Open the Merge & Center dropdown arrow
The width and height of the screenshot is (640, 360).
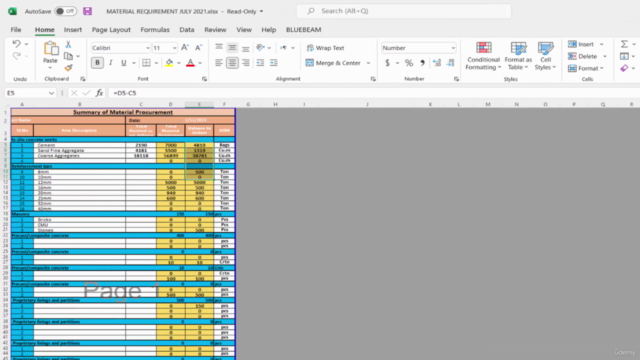click(x=369, y=63)
